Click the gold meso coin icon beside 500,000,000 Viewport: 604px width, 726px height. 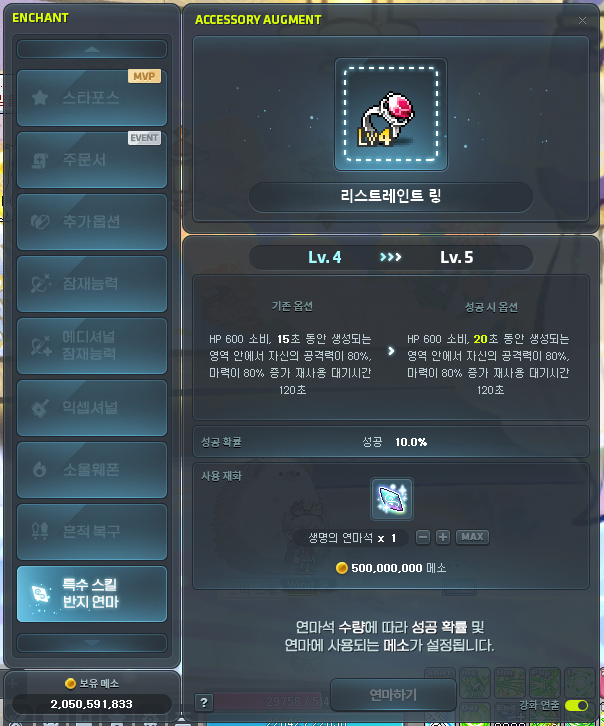(342, 568)
